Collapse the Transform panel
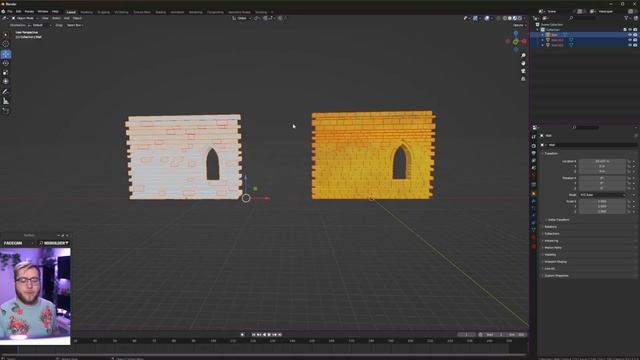This screenshot has width=640, height=360. click(551, 153)
